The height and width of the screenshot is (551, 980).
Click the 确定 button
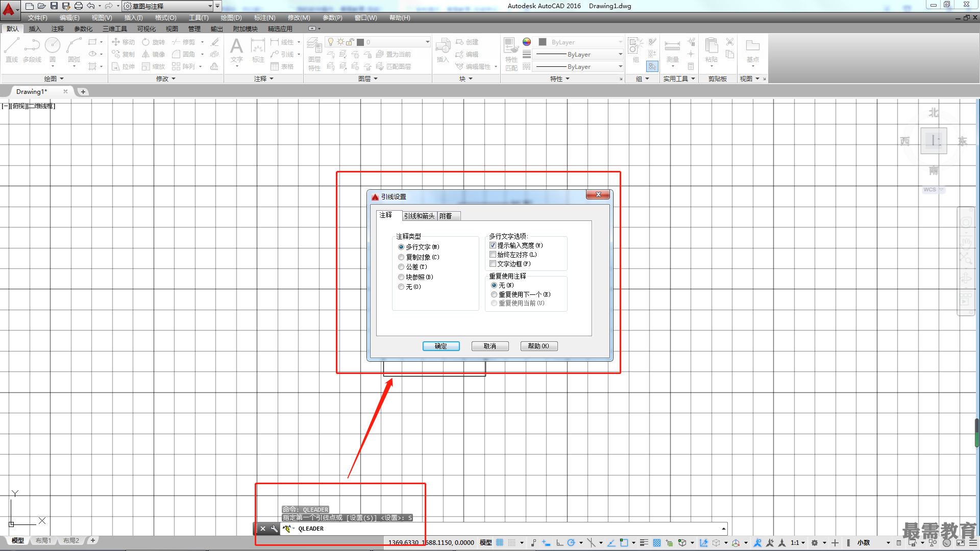[441, 346]
